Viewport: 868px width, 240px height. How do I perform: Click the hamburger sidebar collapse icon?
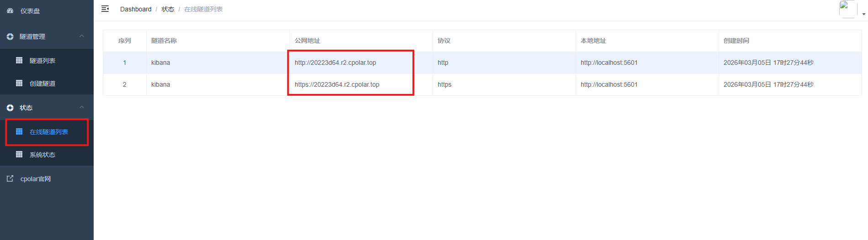pos(105,9)
